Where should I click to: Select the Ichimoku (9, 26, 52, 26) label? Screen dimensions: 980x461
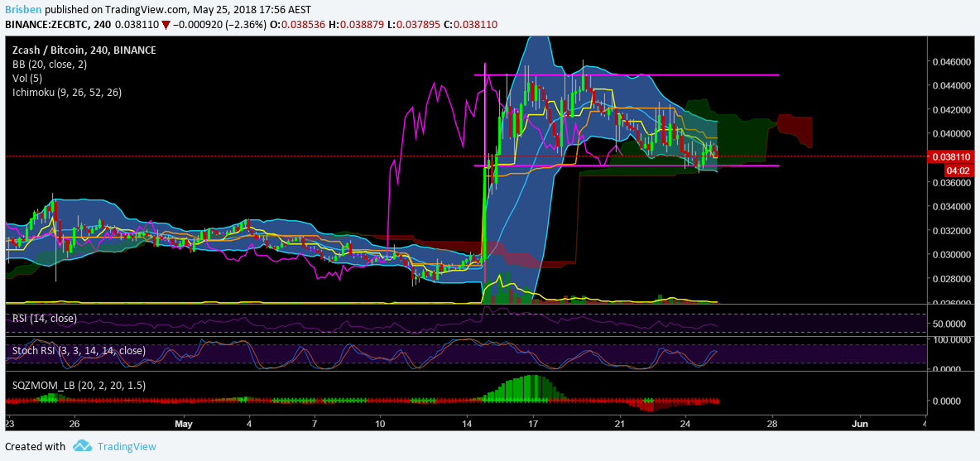[x=67, y=93]
